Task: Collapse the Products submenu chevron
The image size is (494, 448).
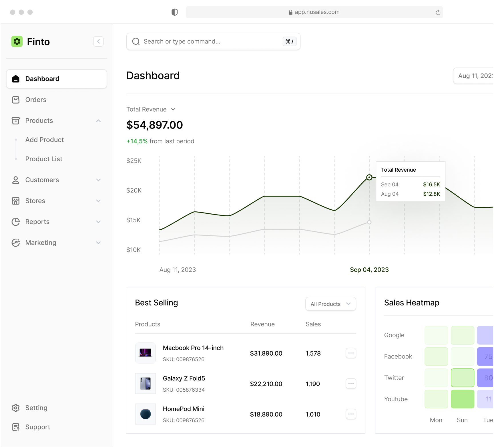Action: [x=98, y=121]
